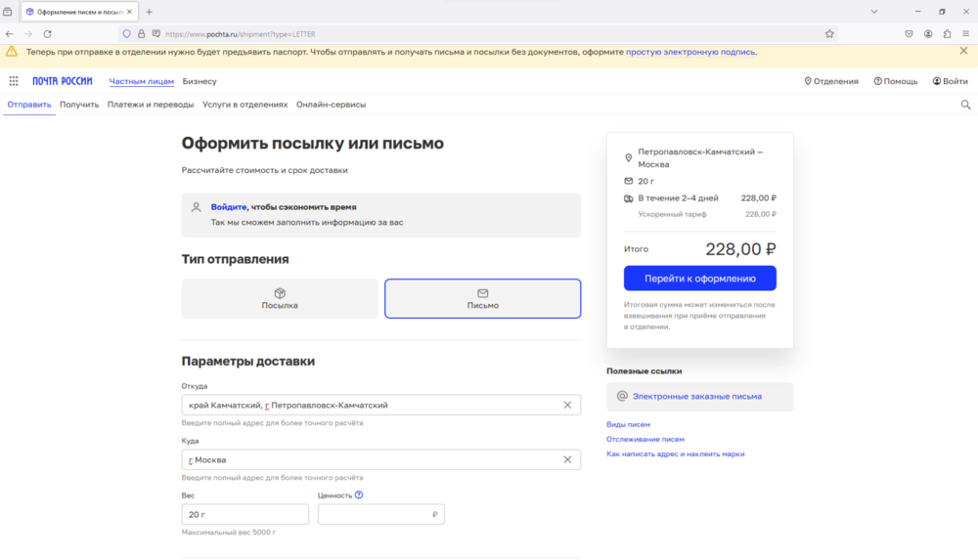Select Посылка shipment type

pyautogui.click(x=280, y=298)
